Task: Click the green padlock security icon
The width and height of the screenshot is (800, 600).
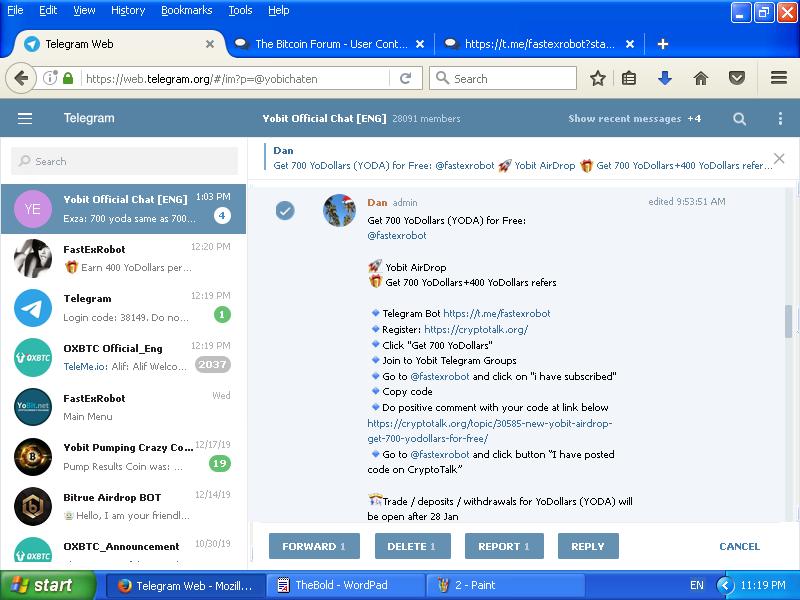Action: [68, 79]
